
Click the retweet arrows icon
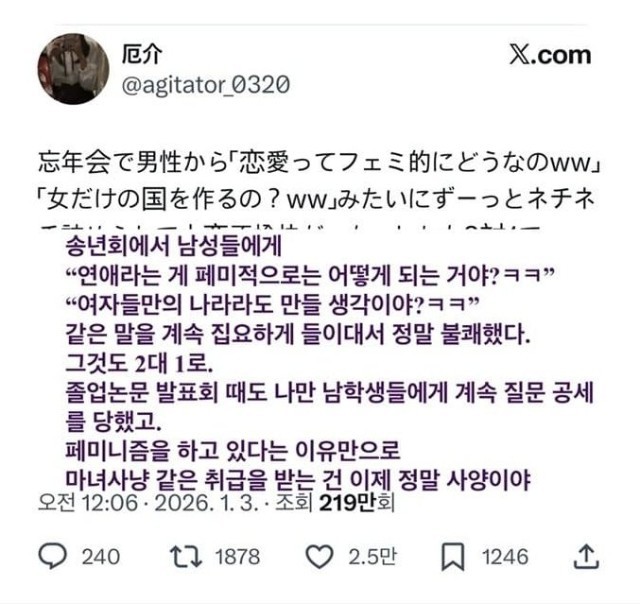186,557
